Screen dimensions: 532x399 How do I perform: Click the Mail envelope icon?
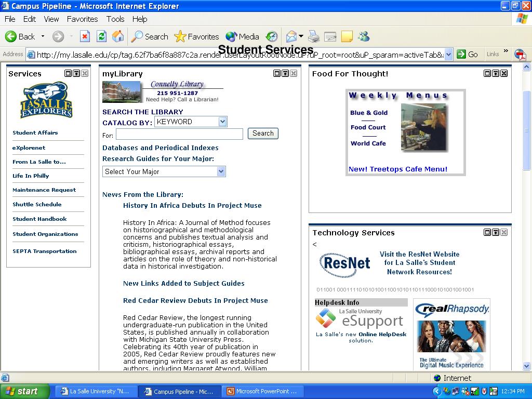291,36
